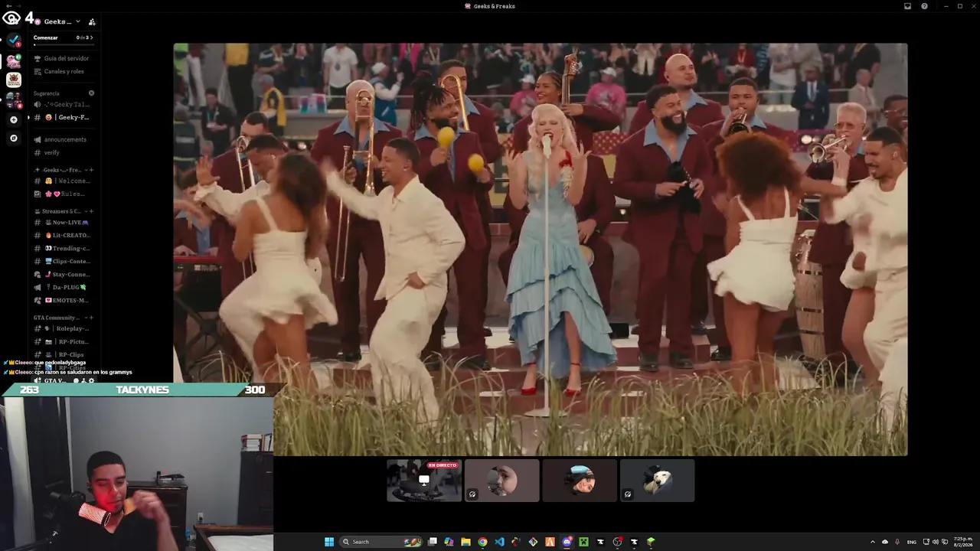Viewport: 980px width, 551px height.
Task: Open the Geeks server name dropdown
Action: (x=61, y=21)
